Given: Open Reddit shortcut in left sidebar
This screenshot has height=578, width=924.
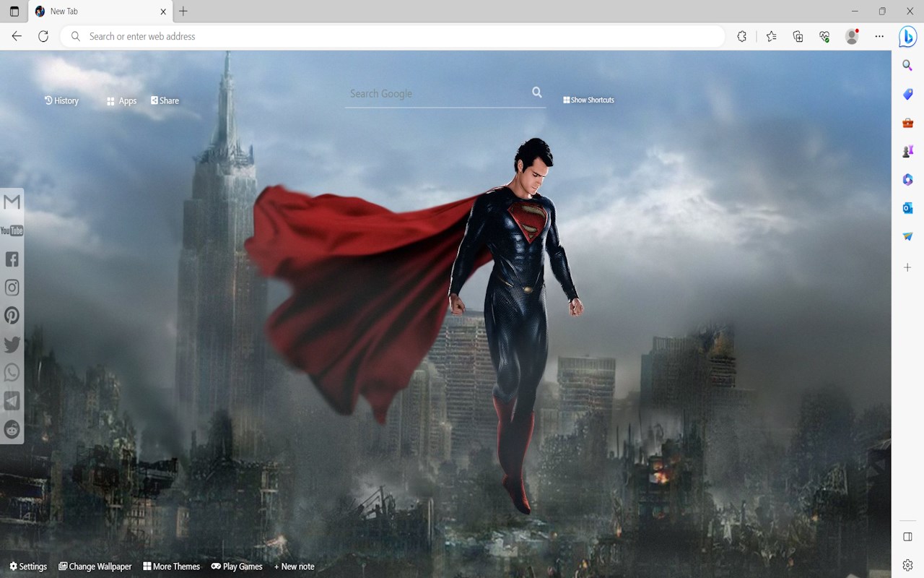Looking at the screenshot, I should (12, 429).
